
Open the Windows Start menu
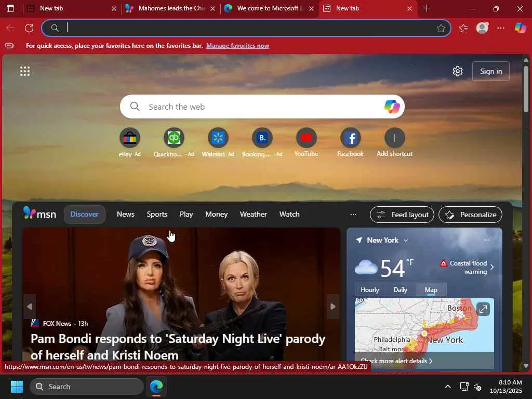coord(17,387)
